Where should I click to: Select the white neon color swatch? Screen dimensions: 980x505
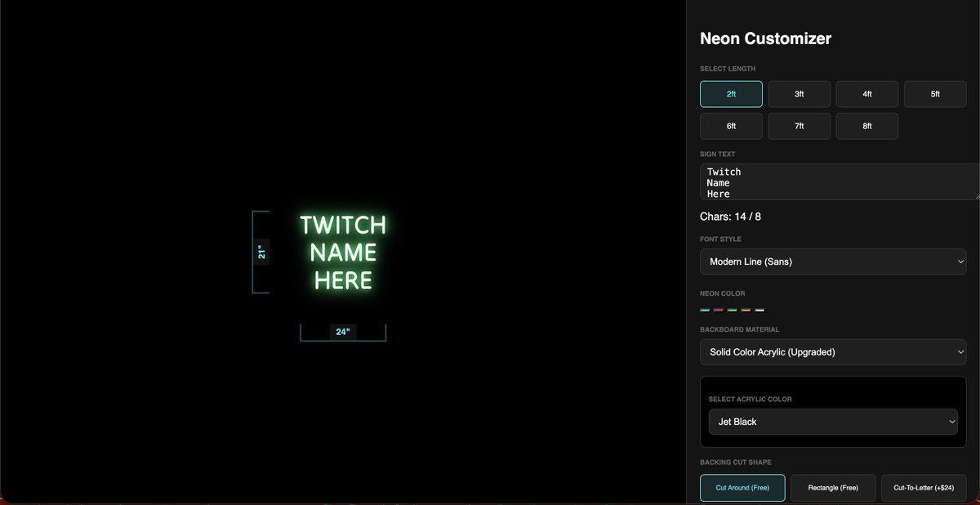coord(759,311)
